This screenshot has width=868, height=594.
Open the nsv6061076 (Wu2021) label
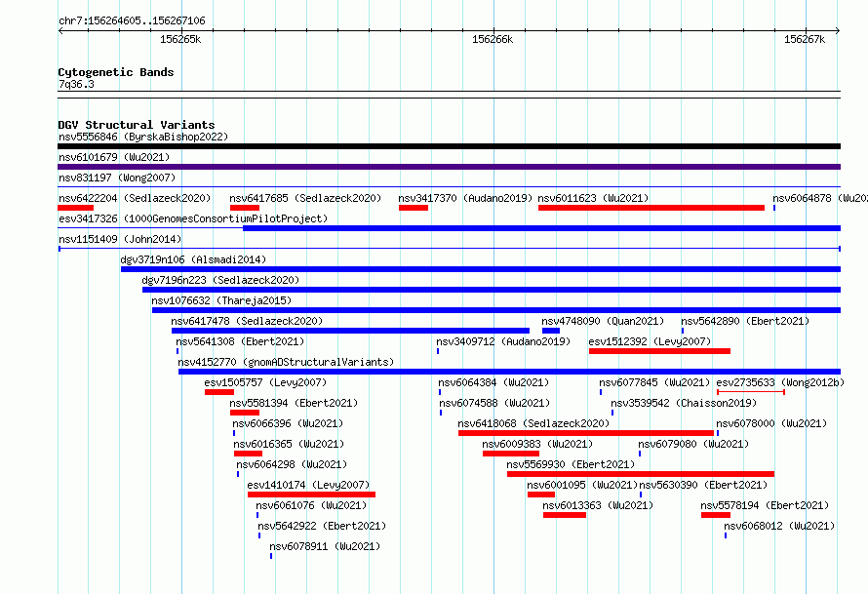point(311,505)
